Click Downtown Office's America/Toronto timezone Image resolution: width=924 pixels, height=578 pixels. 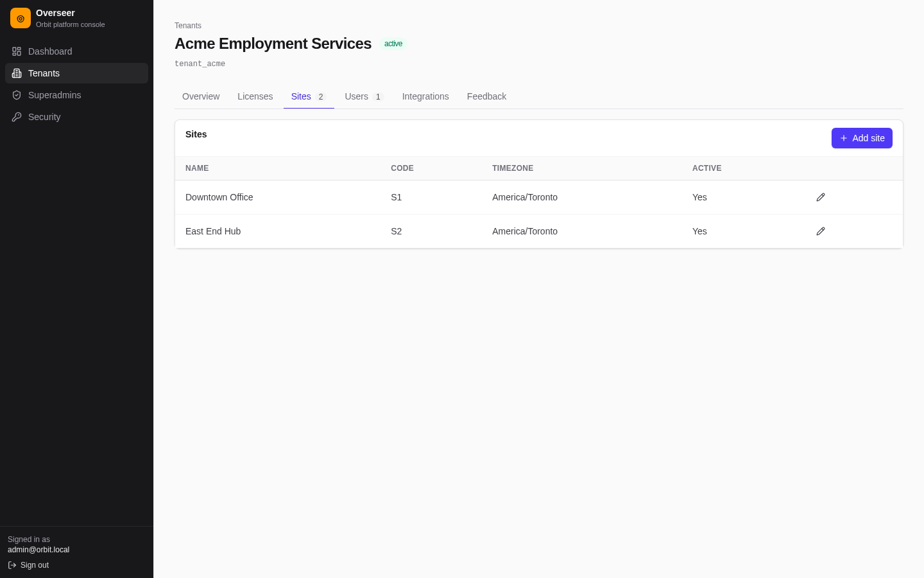(525, 197)
